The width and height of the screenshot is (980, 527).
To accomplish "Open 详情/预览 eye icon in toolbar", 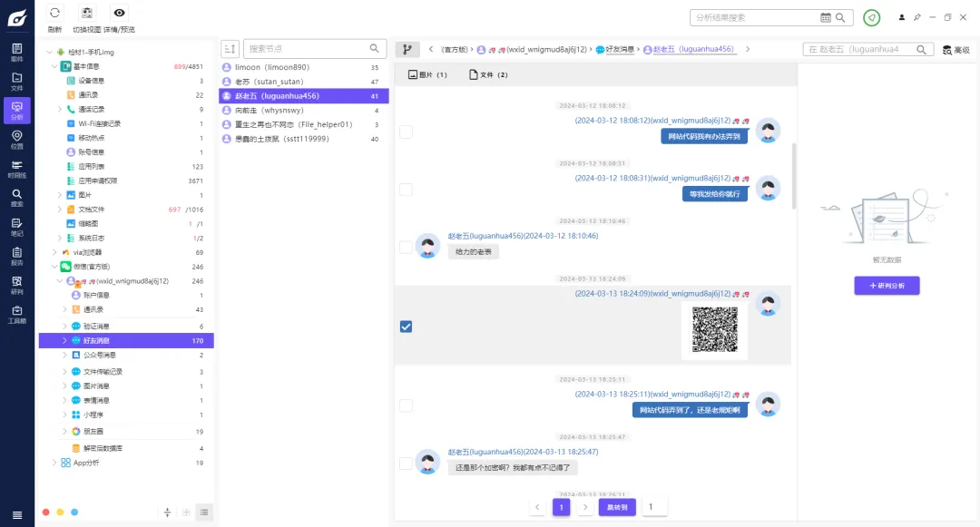I will point(120,14).
